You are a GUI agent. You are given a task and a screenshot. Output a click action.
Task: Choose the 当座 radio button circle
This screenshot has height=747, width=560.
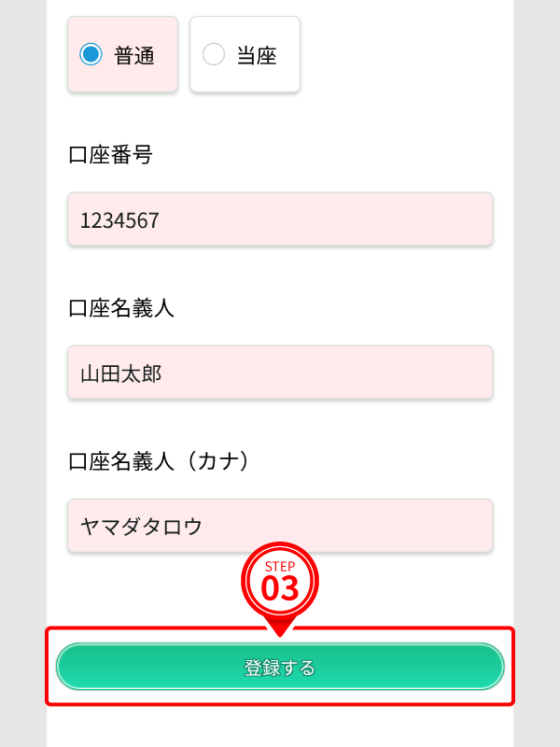tap(214, 55)
